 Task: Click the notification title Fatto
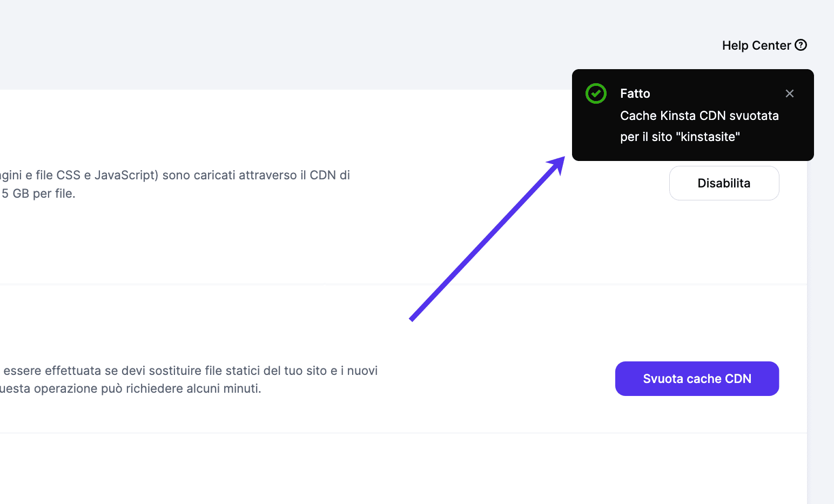[x=635, y=93]
